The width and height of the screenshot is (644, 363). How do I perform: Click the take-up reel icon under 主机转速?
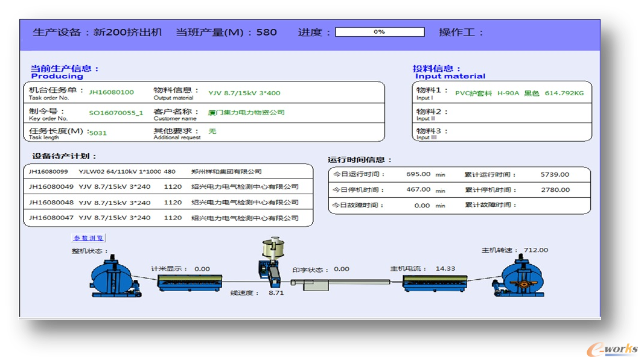pyautogui.click(x=518, y=276)
